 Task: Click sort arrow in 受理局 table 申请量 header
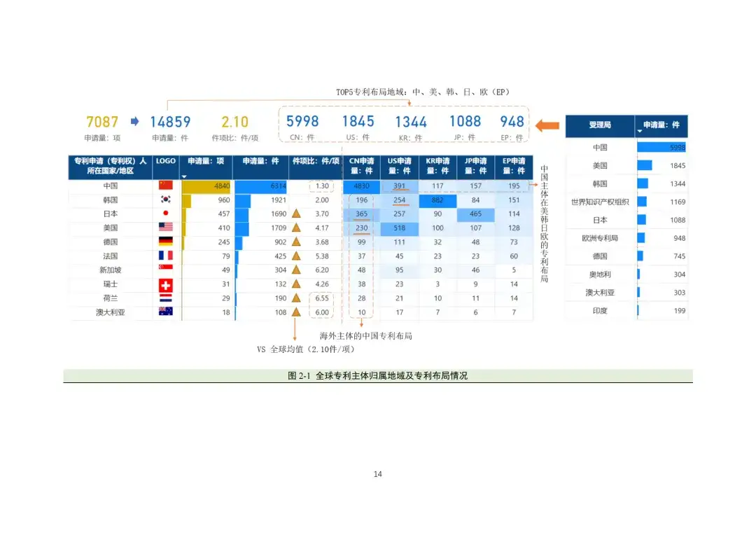point(640,131)
